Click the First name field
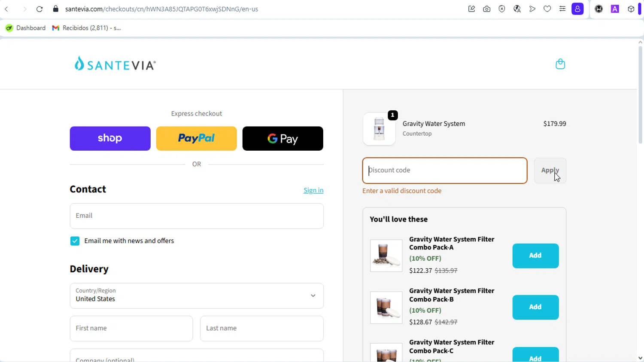This screenshot has height=362, width=644. pos(131,329)
